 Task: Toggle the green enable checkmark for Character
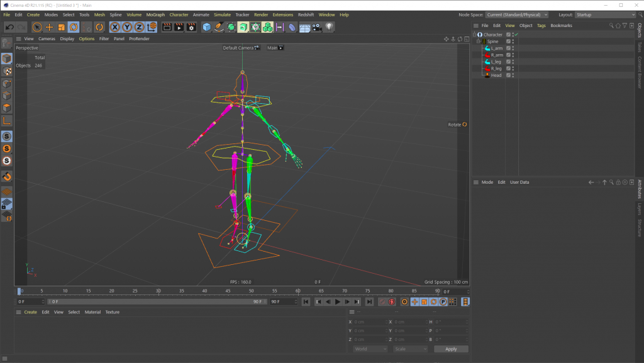[516, 35]
